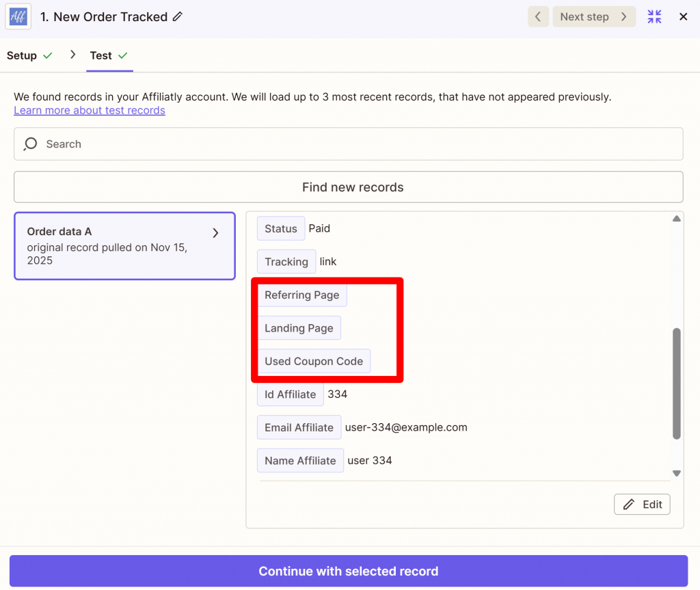Click the scrollbar down arrow

click(x=676, y=473)
